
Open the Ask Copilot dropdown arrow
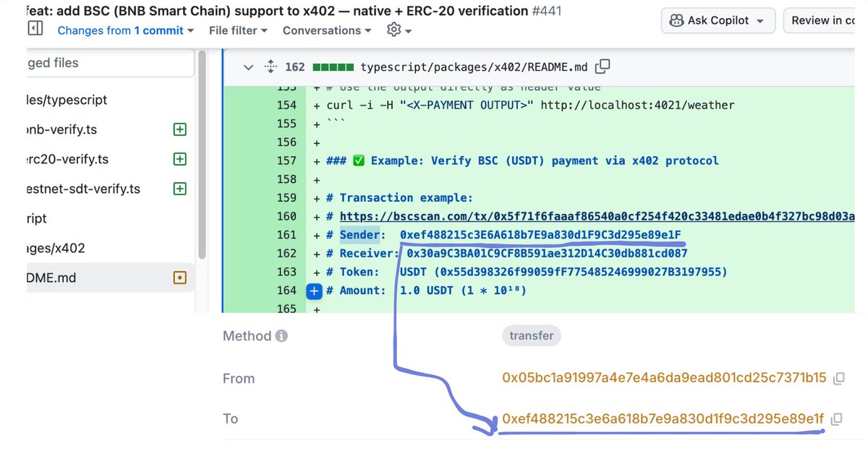tap(760, 21)
